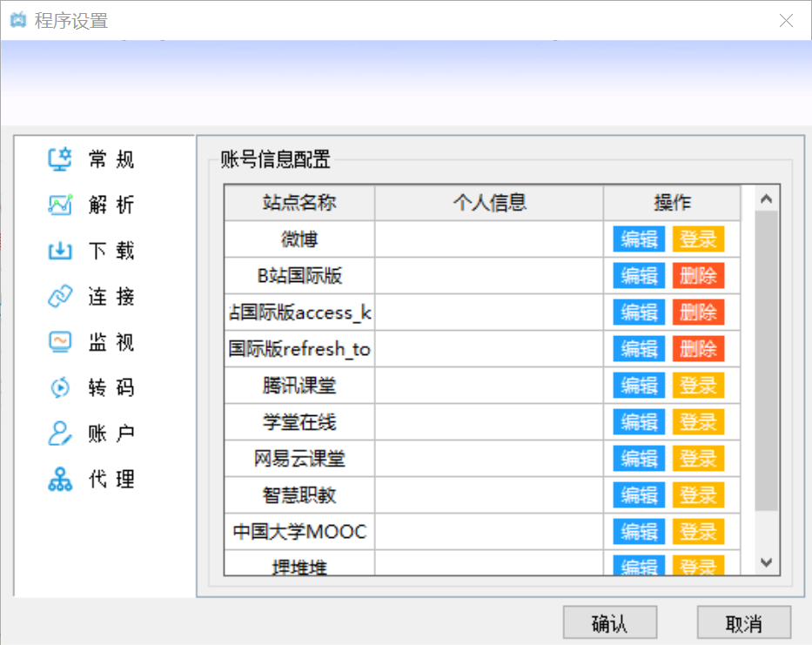The height and width of the screenshot is (645, 812).
Task: Select the B站国际版 site name cell
Action: [x=299, y=276]
